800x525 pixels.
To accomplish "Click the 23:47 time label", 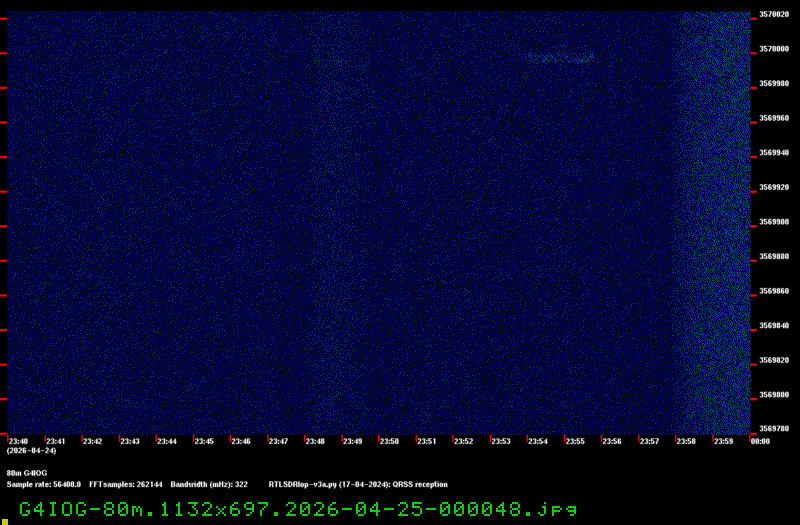I will pyautogui.click(x=278, y=441).
